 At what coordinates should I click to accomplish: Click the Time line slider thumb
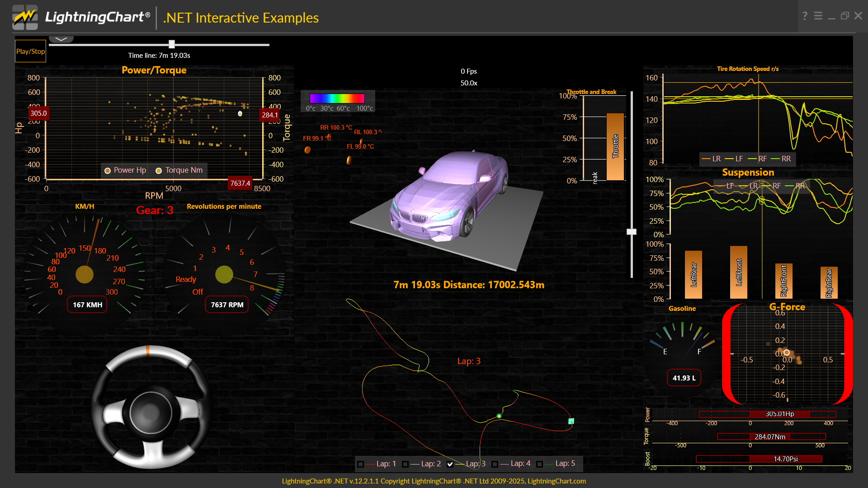point(172,44)
